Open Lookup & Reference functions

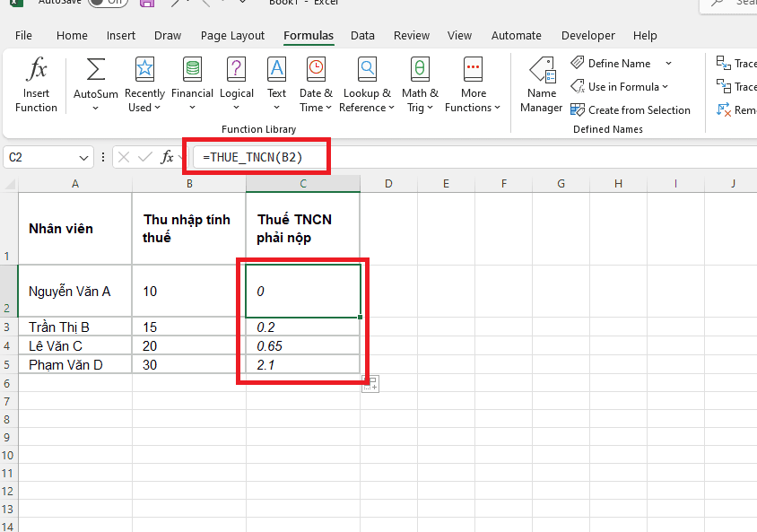(367, 84)
